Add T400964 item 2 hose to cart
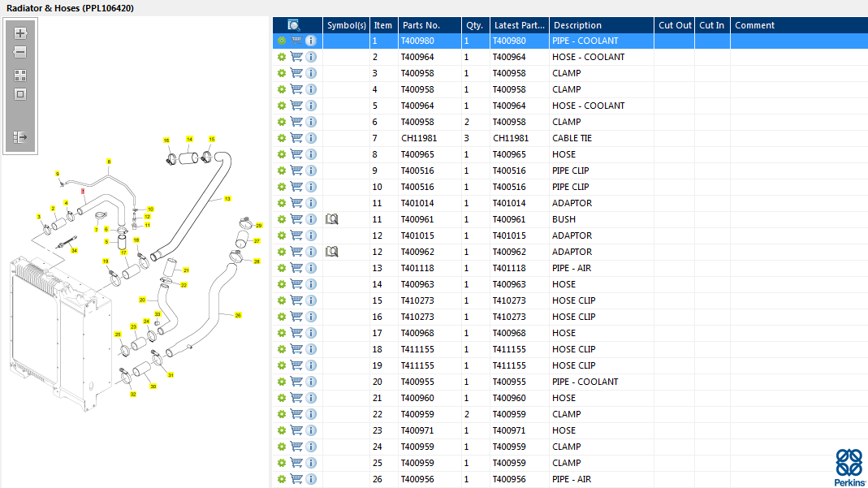This screenshot has width=868, height=488. (x=296, y=57)
